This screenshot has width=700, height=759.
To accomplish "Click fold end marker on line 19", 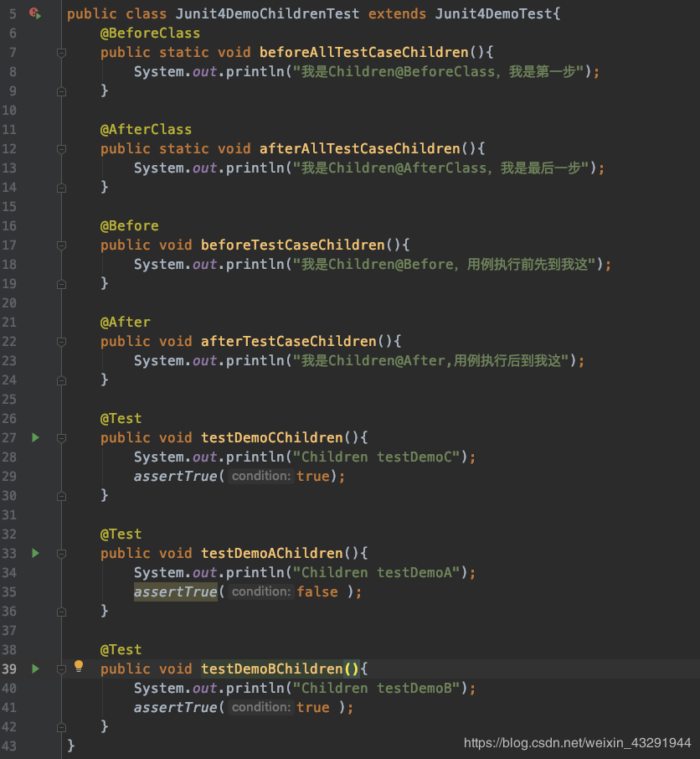I will click(x=61, y=284).
